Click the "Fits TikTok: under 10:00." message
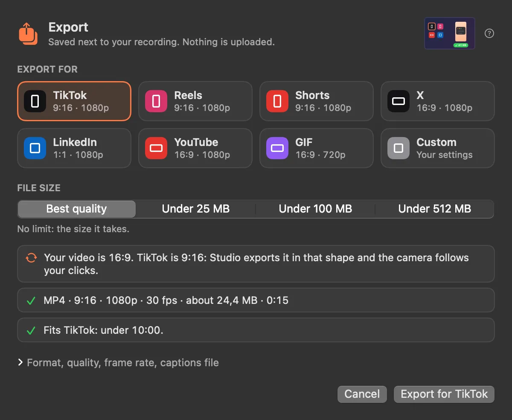The image size is (512, 420). (256, 330)
